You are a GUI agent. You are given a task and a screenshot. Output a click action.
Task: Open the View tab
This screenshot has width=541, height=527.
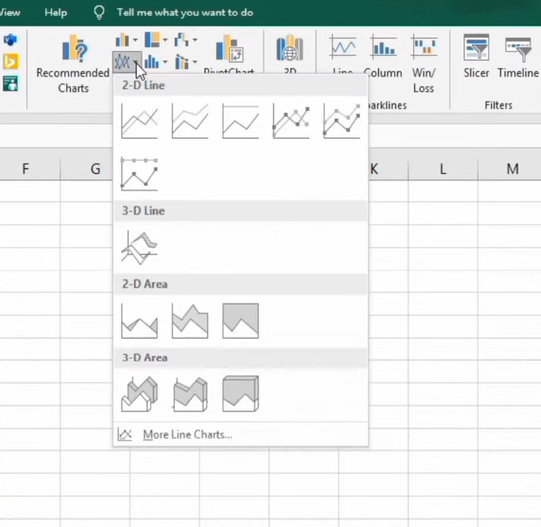pyautogui.click(x=10, y=12)
